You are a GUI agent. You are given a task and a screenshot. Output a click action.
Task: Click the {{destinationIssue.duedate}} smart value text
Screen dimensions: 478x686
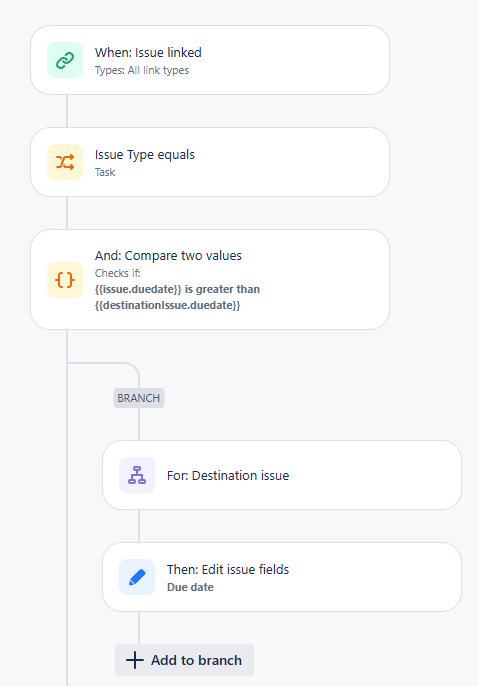tap(167, 305)
